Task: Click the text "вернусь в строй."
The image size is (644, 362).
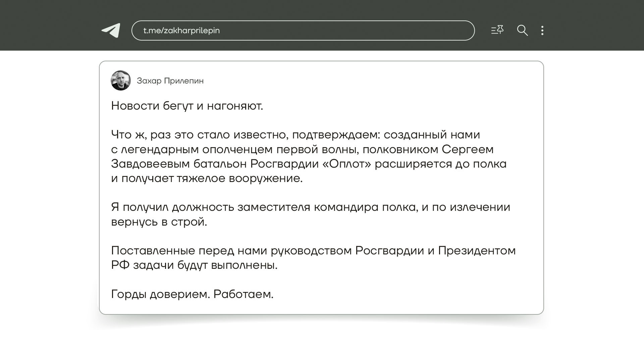Action: [159, 222]
